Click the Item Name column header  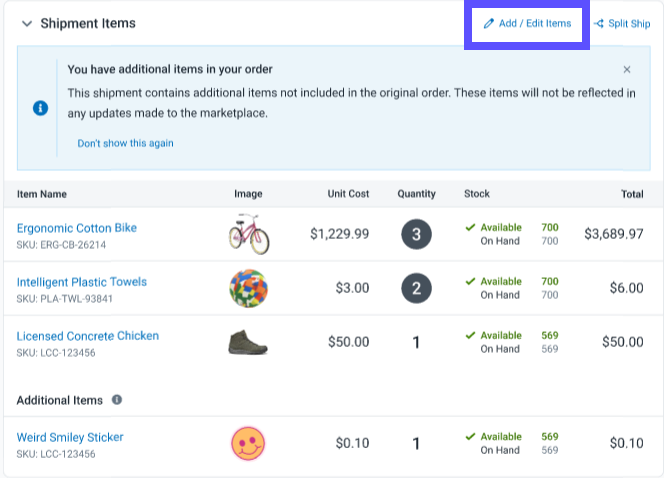tap(42, 194)
